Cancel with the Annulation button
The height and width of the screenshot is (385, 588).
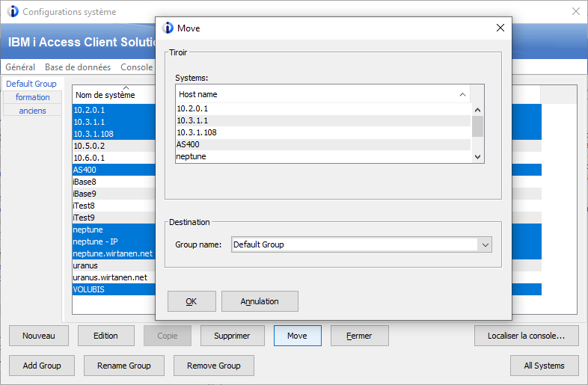tap(260, 301)
